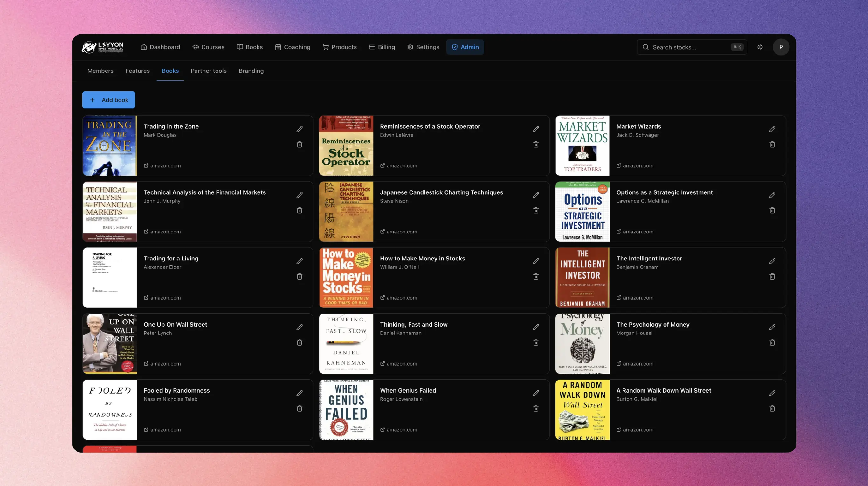Delete the Fooled by Randomness book
The image size is (868, 486).
[x=300, y=408]
